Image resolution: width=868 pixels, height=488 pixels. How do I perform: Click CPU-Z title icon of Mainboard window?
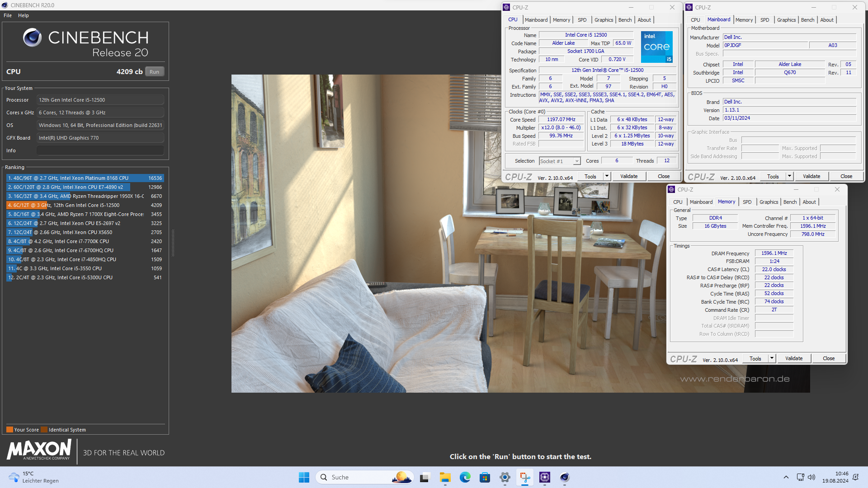point(689,7)
